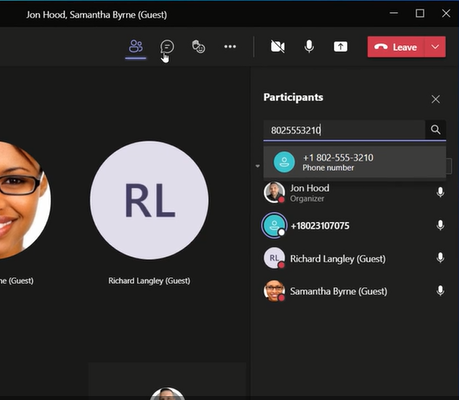Viewport: 459px width, 400px height.
Task: Select Jon Hood in participants list
Action: (355, 193)
